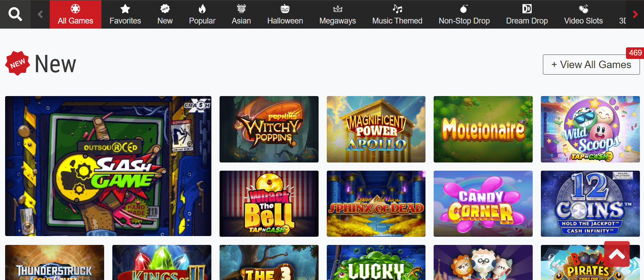Open Magnificent Power Apollo game tile
Viewport: 644px width, 280px height.
(376, 129)
